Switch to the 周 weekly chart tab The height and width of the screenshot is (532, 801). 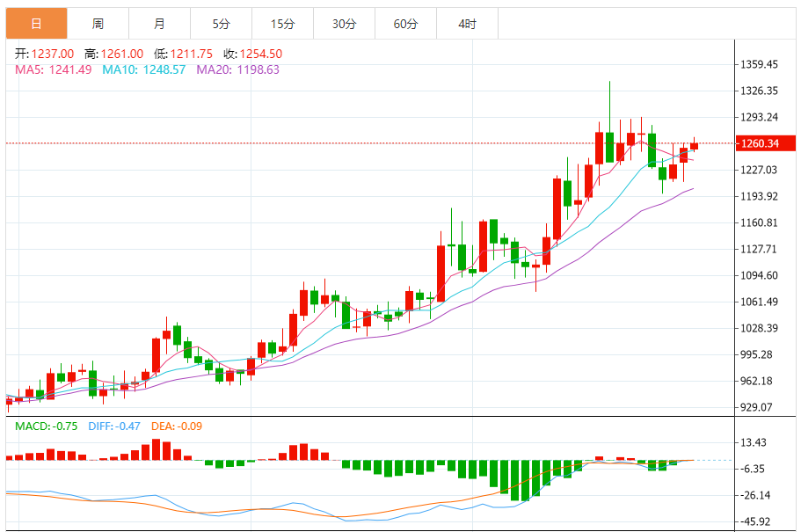click(x=98, y=24)
